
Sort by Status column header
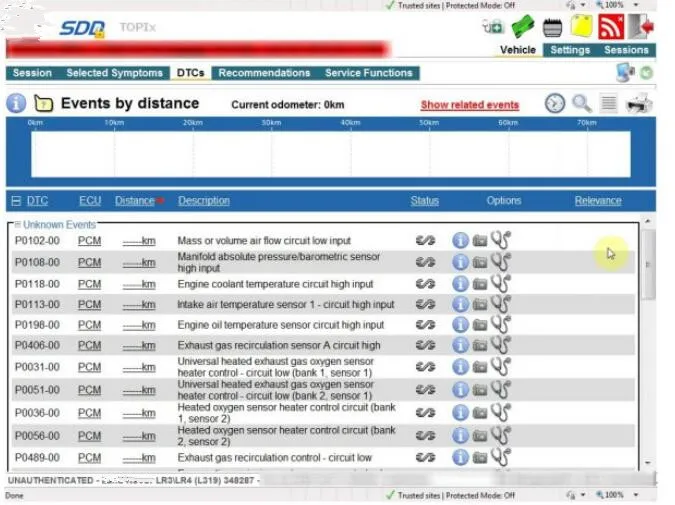(x=424, y=201)
